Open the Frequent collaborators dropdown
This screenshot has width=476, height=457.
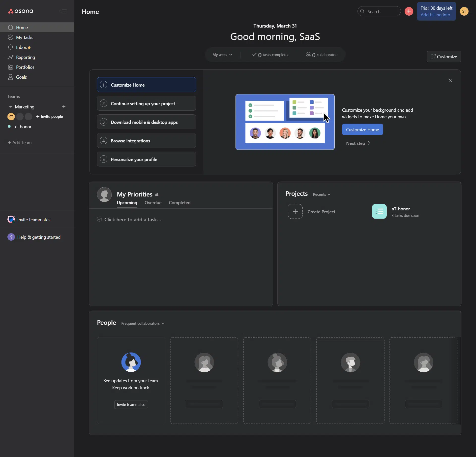[143, 323]
